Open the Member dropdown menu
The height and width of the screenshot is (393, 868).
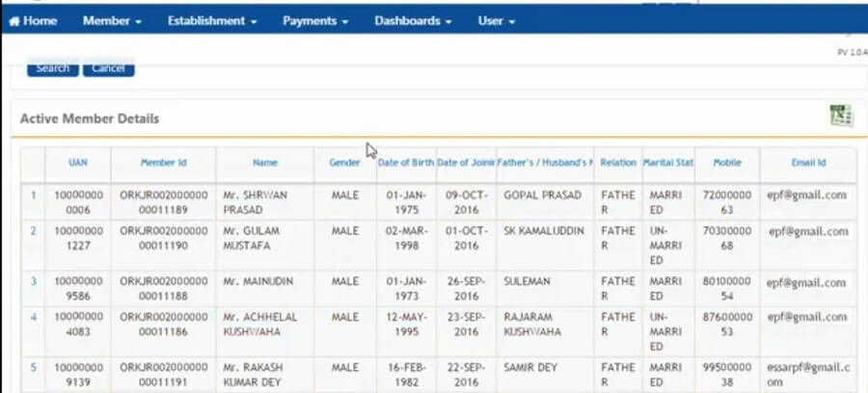[112, 20]
